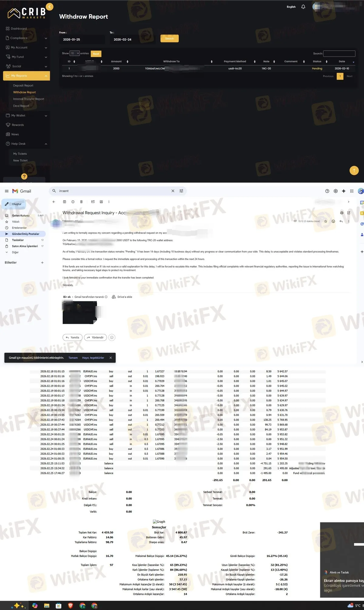Screen dimensions: 364x610
Task: Go to My Tickets
Action: (x=20, y=154)
